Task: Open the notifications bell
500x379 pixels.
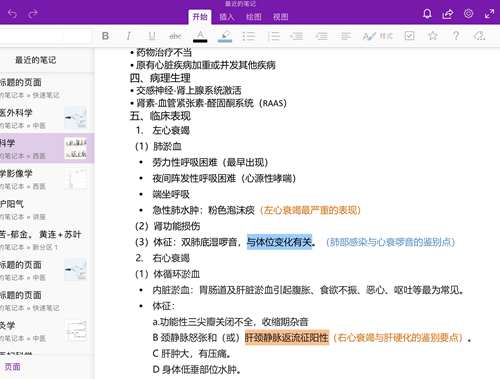Action: [x=427, y=14]
